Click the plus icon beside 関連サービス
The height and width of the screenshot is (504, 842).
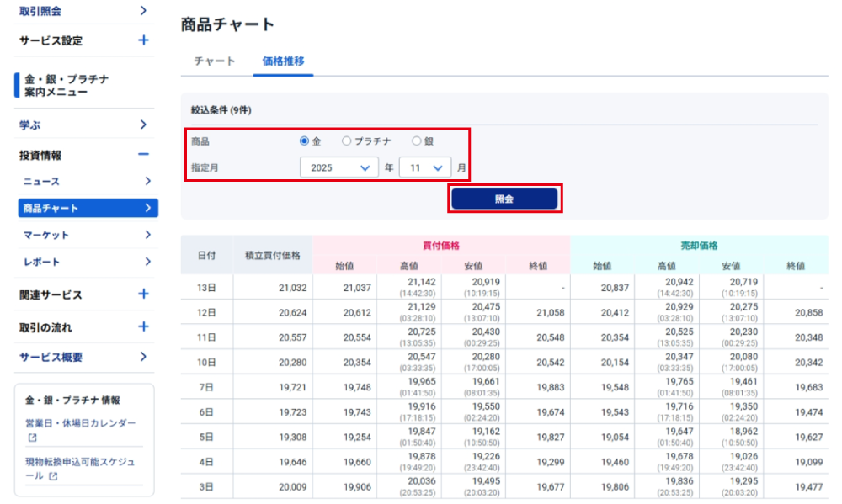(x=143, y=294)
